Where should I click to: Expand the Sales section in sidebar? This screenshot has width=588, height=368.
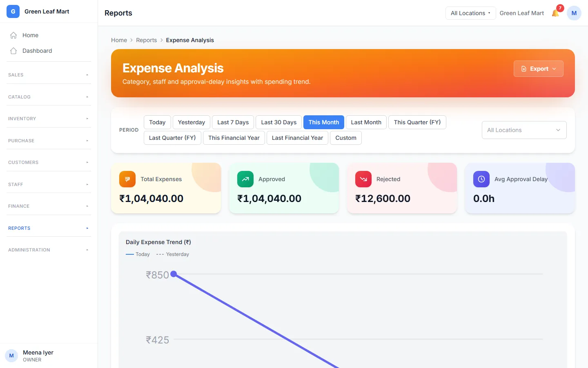click(49, 75)
